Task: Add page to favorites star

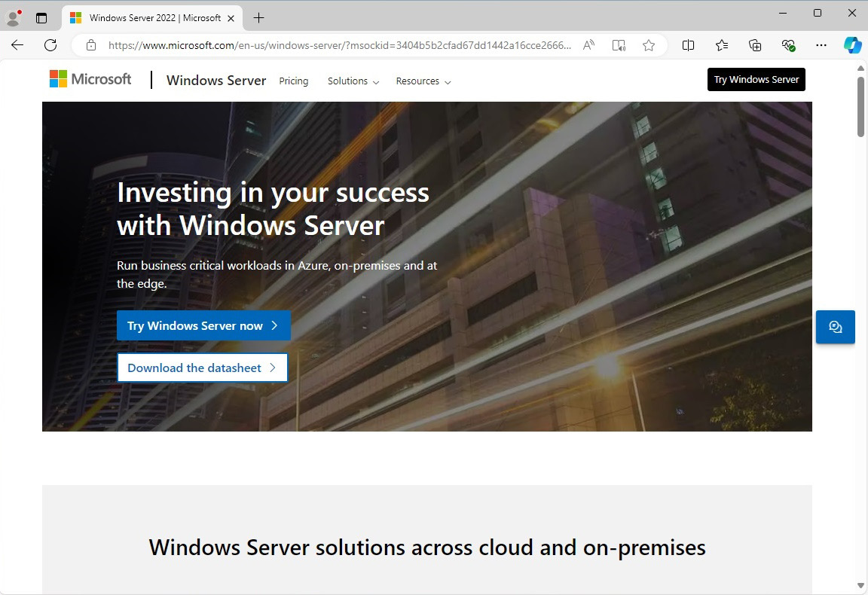Action: tap(649, 45)
